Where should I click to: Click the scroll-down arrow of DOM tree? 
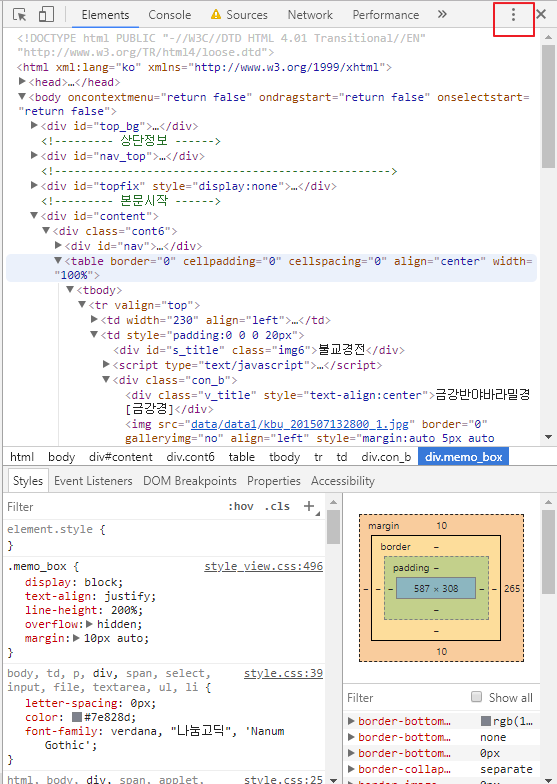(548, 437)
